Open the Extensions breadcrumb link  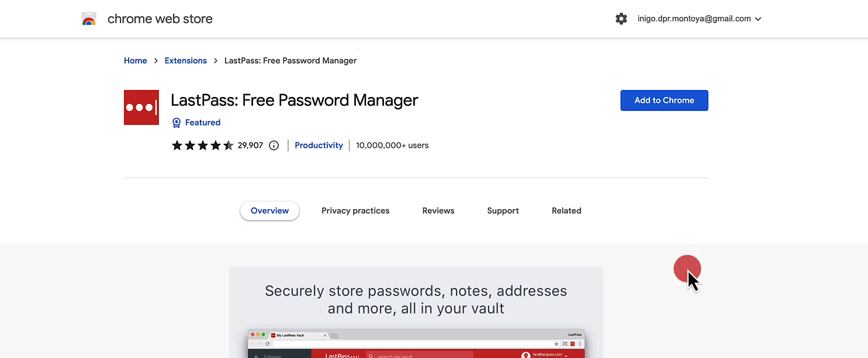click(185, 61)
